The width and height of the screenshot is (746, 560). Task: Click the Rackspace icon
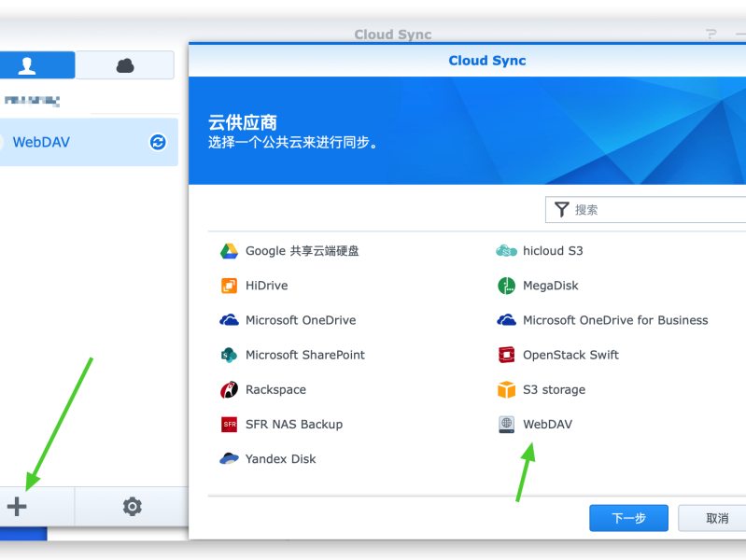(x=229, y=390)
